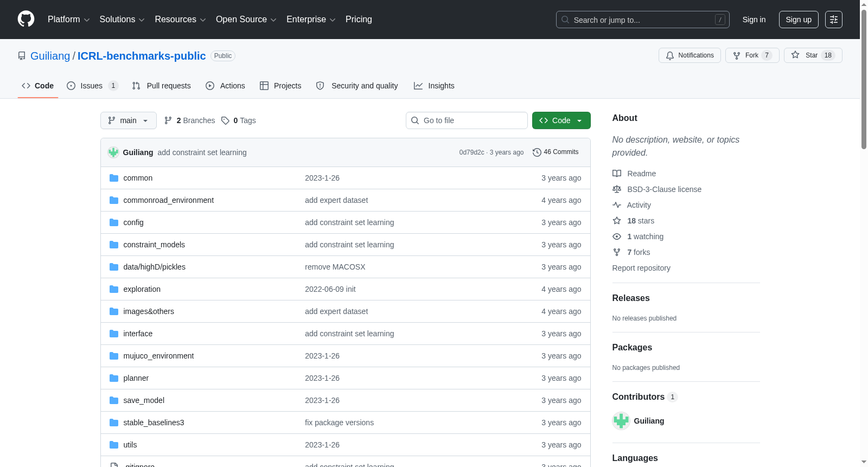
Task: Open the interface folder
Action: coord(138,334)
